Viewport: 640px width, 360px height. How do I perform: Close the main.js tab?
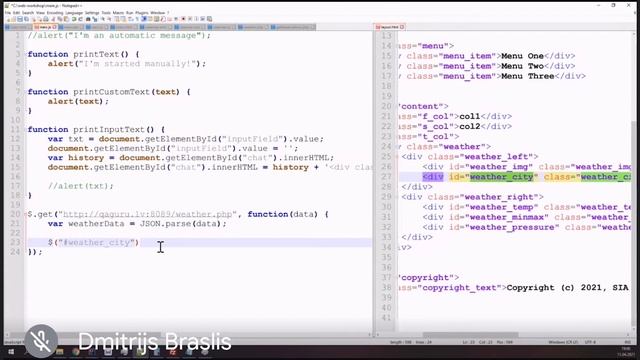point(55,27)
